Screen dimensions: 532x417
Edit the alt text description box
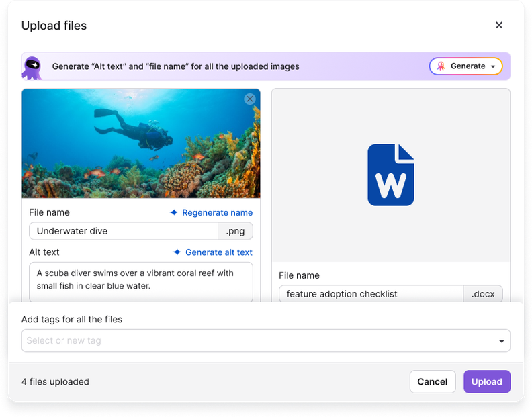141,281
